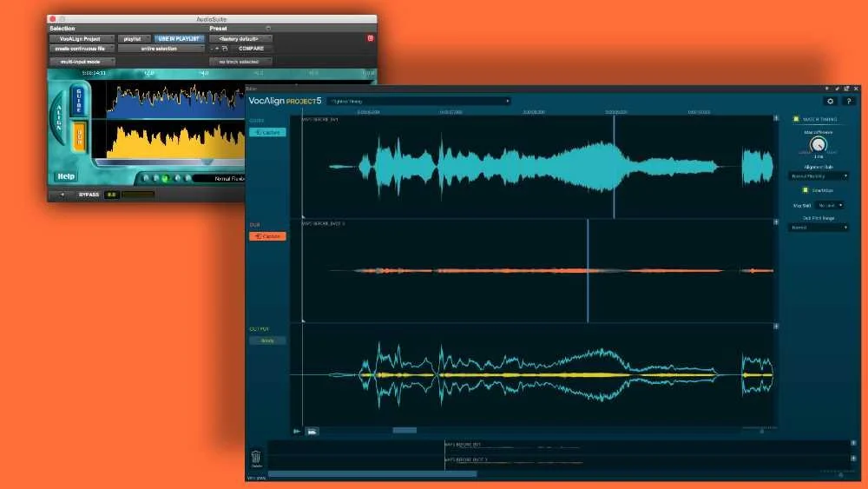Image resolution: width=868 pixels, height=489 pixels.
Task: Click the Delete trash can icon
Action: 256,458
